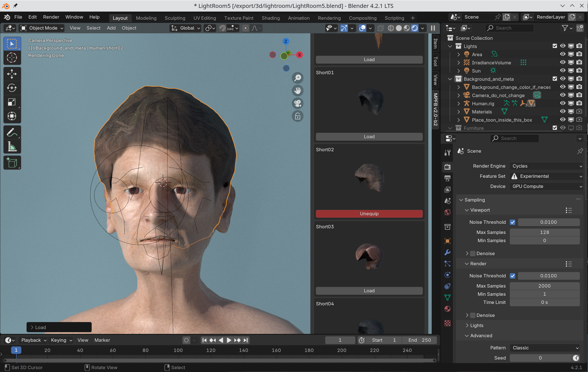Switch to the Sculpting workspace tab
This screenshot has width=588, height=372.
click(x=175, y=18)
